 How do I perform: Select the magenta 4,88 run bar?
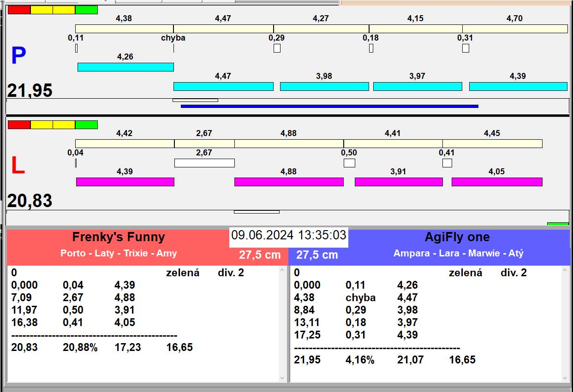coord(289,182)
